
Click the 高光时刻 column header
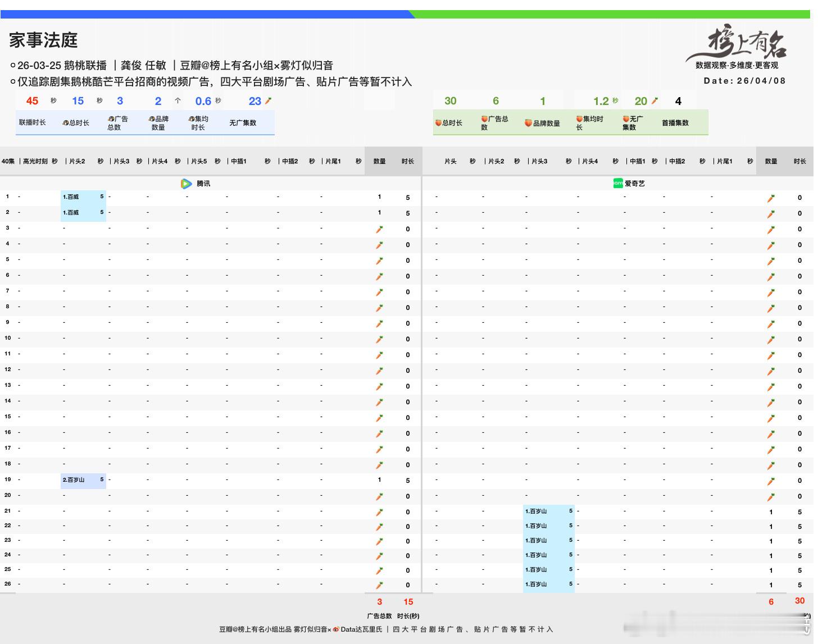pyautogui.click(x=35, y=161)
